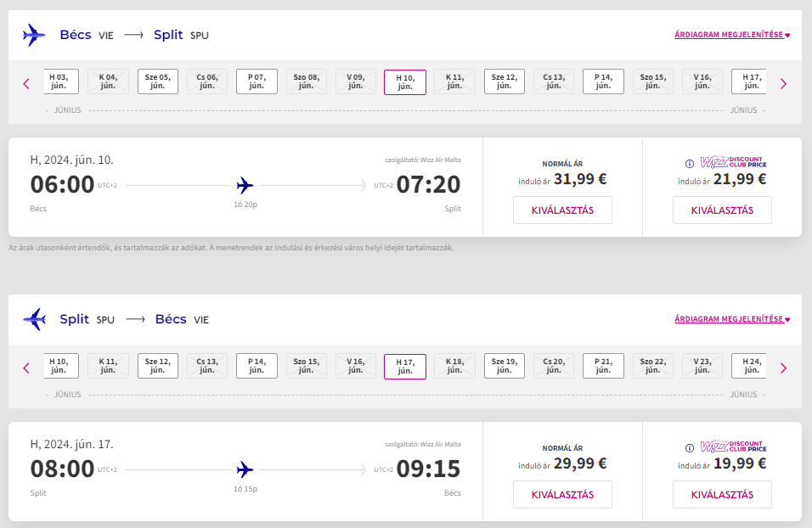The width and height of the screenshot is (812, 528).
Task: Choose return Discount Club 19,99 € Kiválasztás
Action: tap(723, 494)
